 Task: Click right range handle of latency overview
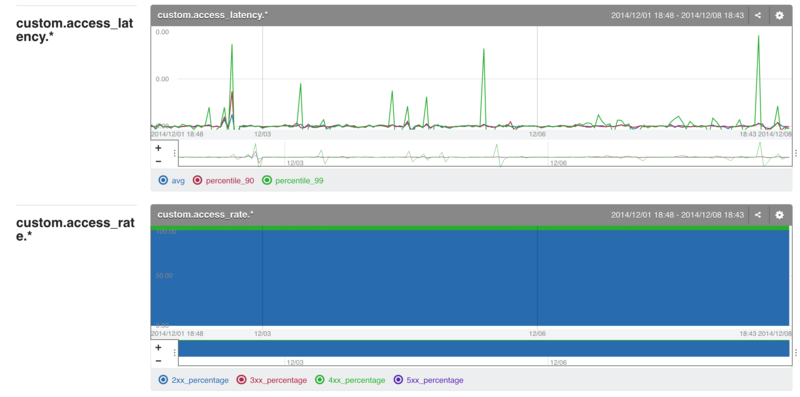(x=795, y=153)
